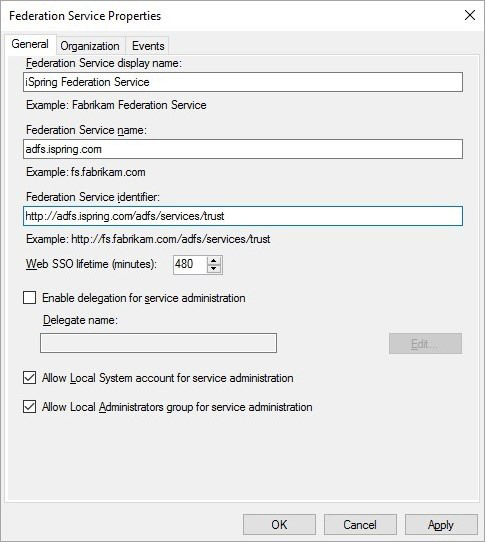The image size is (485, 542).
Task: Increase Web SSO lifetime with up arrow
Action: click(x=214, y=261)
